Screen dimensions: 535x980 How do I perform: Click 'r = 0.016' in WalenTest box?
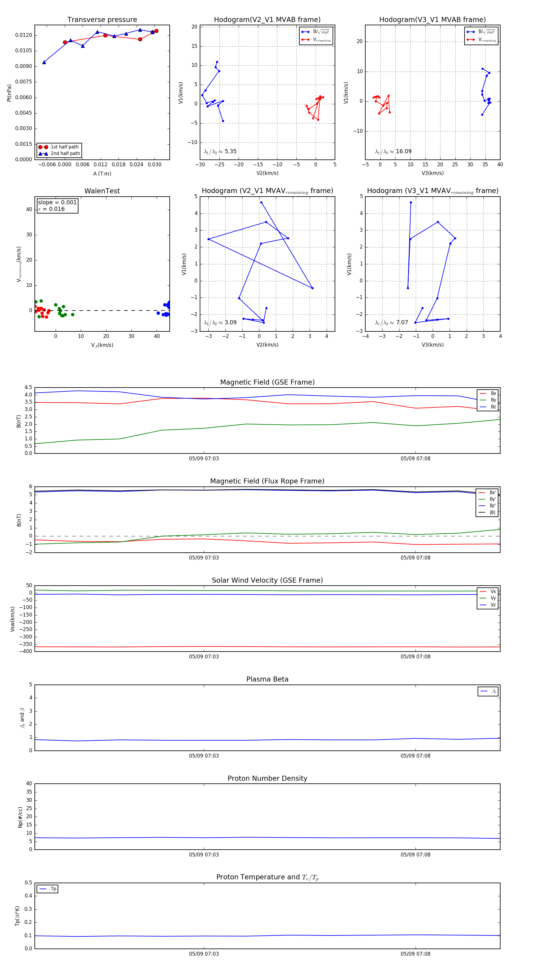click(51, 209)
